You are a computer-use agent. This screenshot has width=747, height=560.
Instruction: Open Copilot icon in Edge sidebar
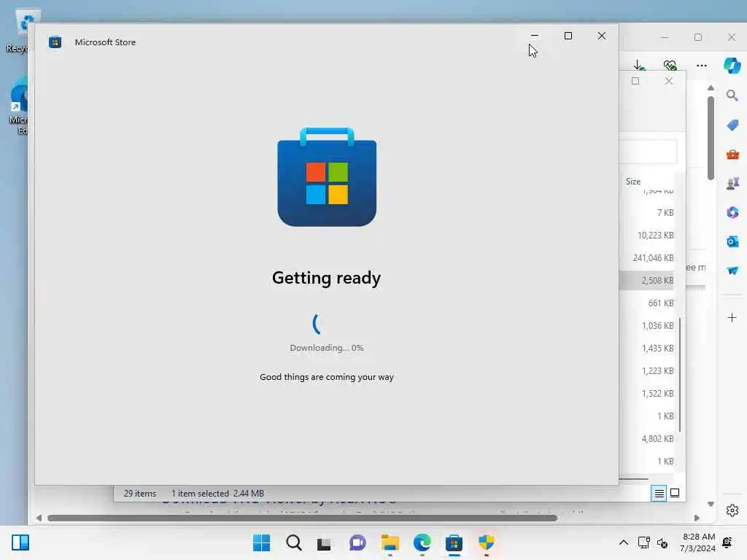click(732, 65)
